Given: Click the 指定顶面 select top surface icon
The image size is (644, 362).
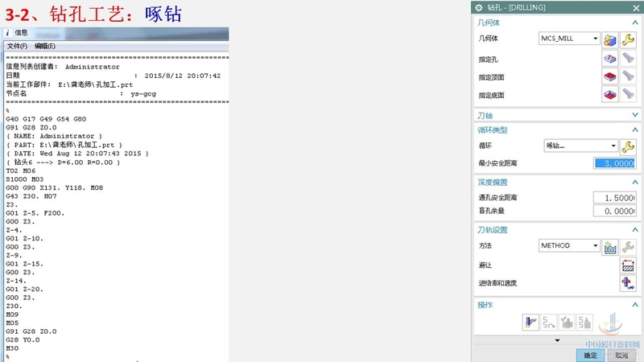Looking at the screenshot, I should point(610,76).
